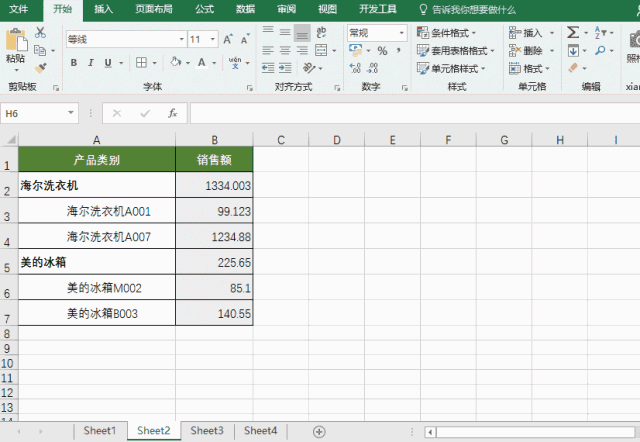Select the Format Painter brush

[41, 67]
